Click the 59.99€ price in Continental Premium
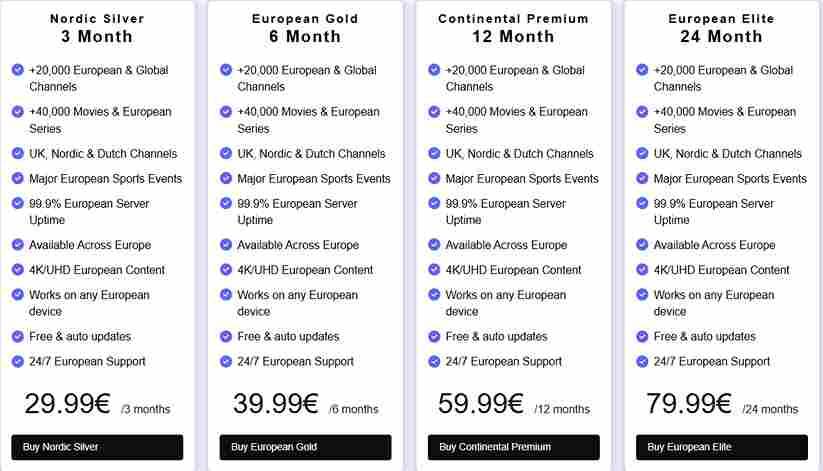The height and width of the screenshot is (471, 823). coord(481,404)
